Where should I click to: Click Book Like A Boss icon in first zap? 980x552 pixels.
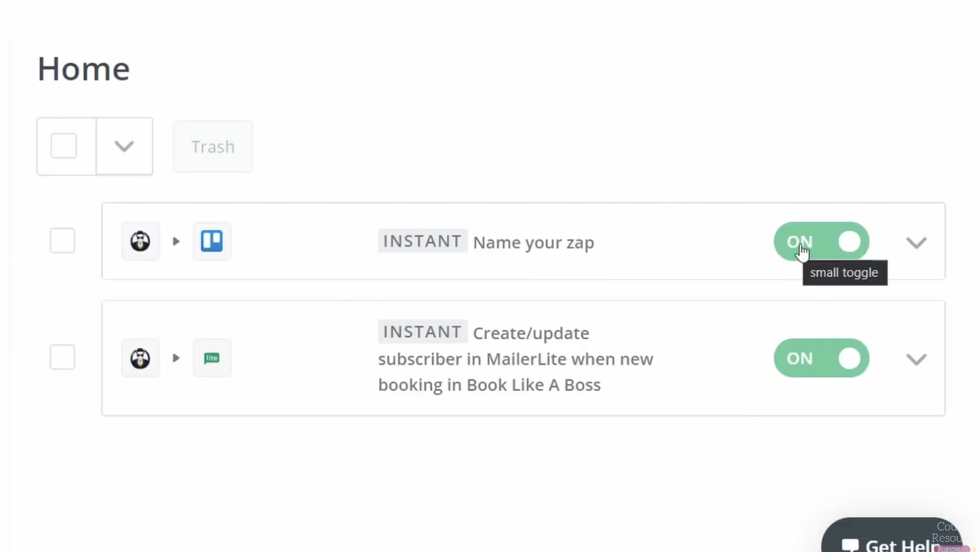coord(140,242)
